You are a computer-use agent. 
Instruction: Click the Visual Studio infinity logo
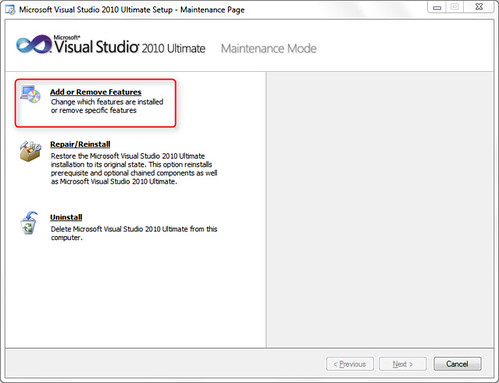(x=33, y=45)
